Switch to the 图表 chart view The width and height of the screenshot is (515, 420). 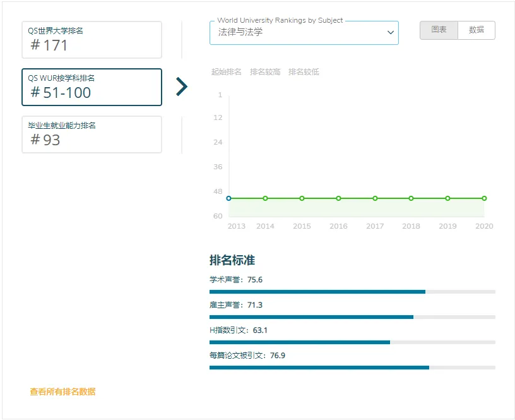(439, 30)
